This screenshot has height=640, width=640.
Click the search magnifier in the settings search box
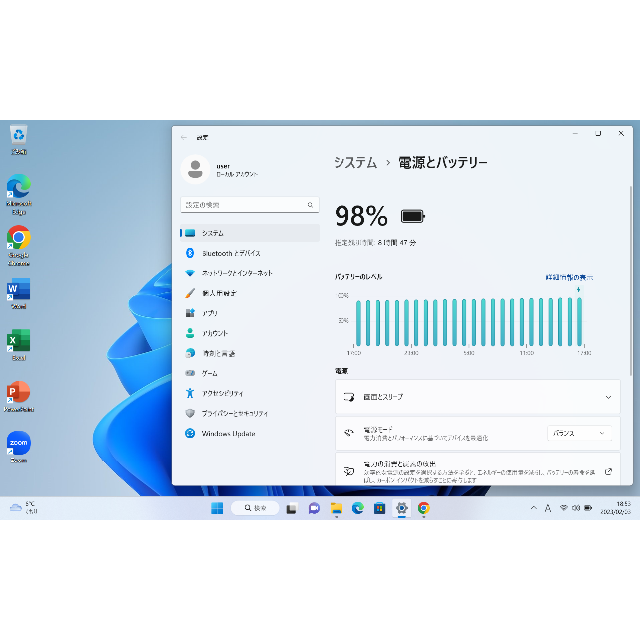tap(310, 205)
